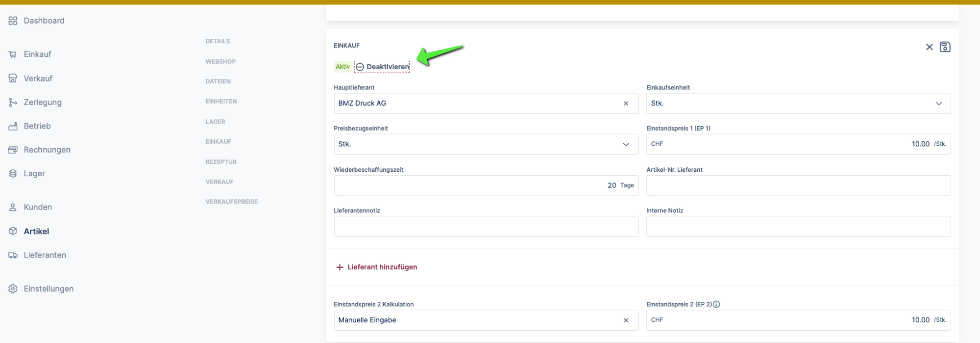Open Einstandspreis 2 Kalkulation combo box
This screenshot has height=343, width=980.
475,320
